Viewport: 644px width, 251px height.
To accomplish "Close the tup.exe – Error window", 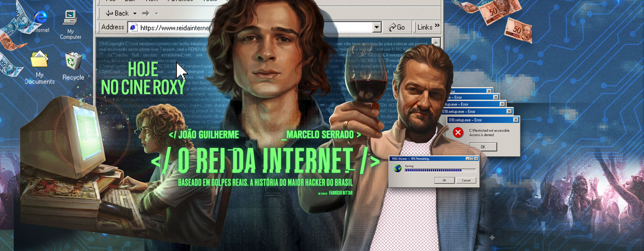I will [502, 104].
